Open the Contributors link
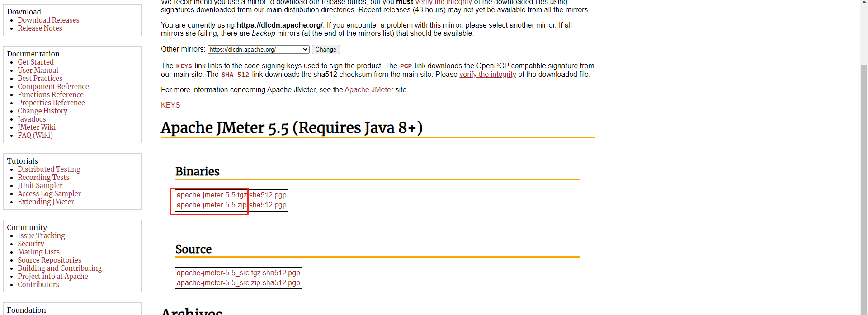 (x=38, y=284)
